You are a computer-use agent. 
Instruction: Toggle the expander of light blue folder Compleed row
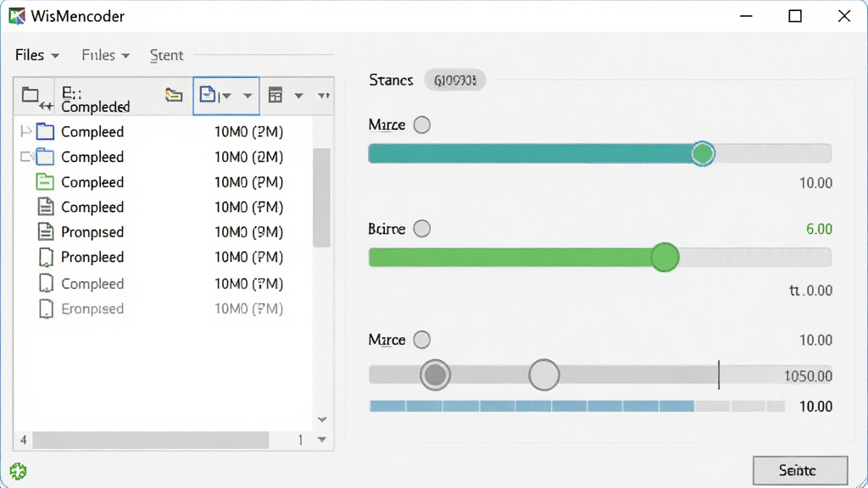(x=25, y=157)
